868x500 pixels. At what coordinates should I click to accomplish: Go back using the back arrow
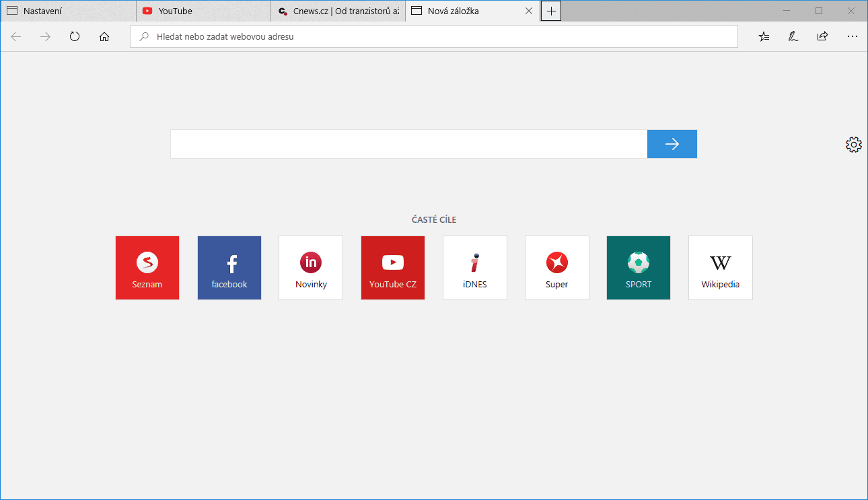click(x=16, y=36)
